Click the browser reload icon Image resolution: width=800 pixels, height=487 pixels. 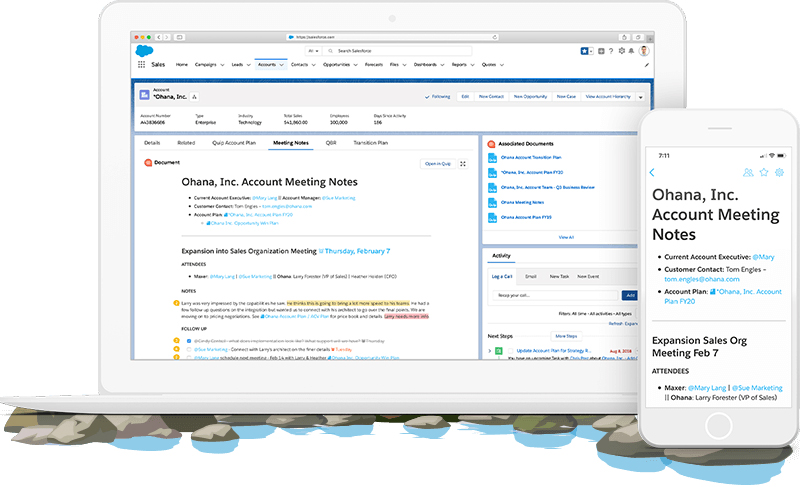494,37
